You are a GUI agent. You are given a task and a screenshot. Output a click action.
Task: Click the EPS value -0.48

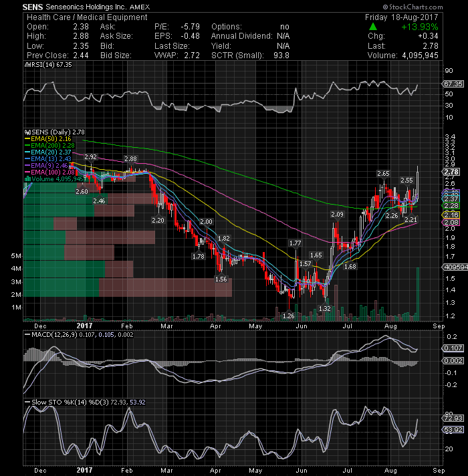[191, 36]
